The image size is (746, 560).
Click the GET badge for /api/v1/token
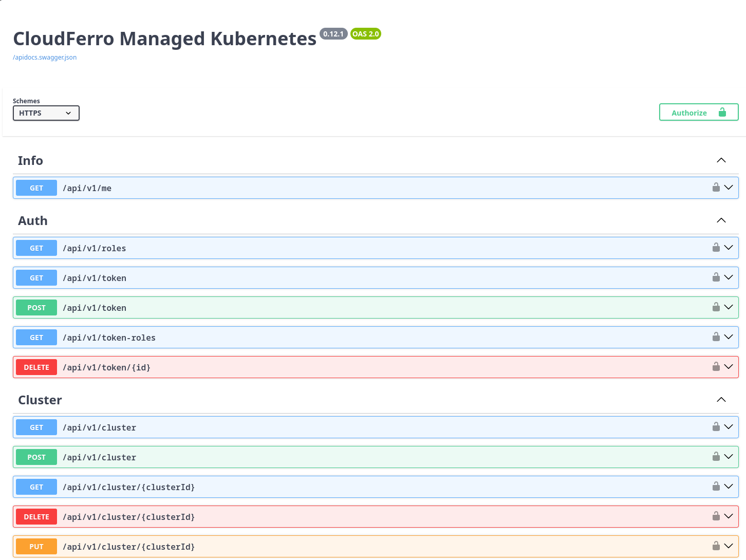[36, 278]
